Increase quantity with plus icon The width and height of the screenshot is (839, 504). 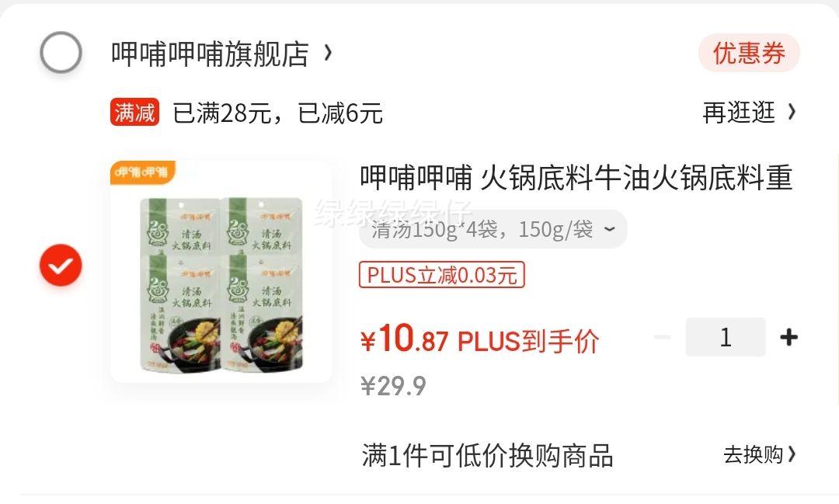pos(789,337)
